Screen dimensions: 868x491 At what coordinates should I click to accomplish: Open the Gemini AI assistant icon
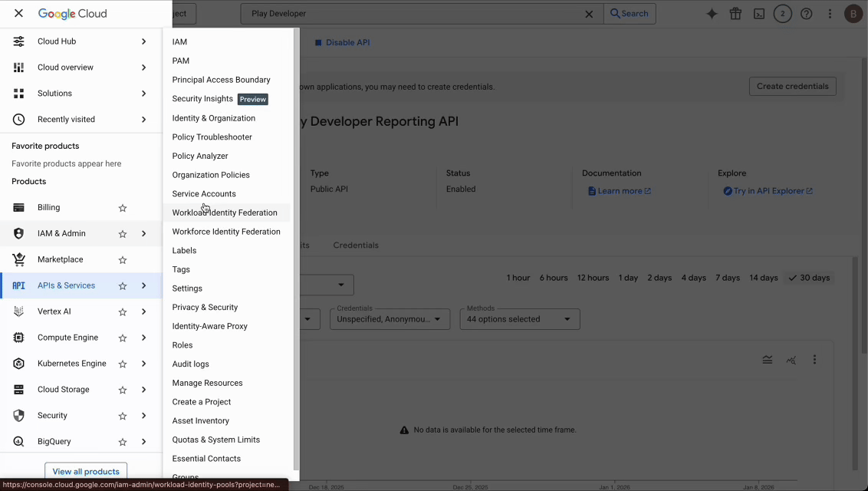point(712,13)
